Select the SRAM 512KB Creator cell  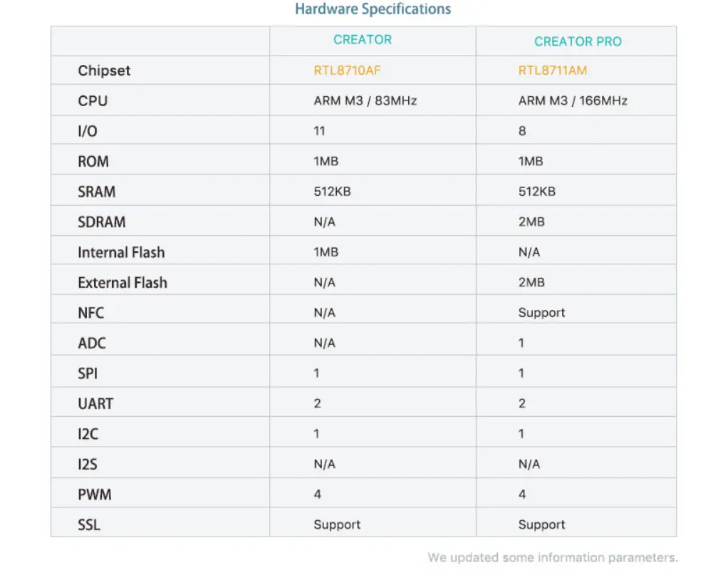coord(332,192)
